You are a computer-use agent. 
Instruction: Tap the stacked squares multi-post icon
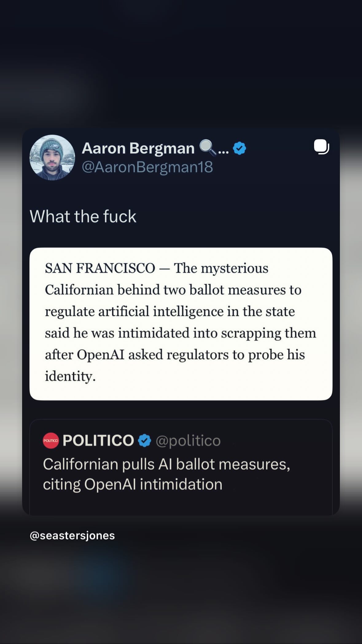pyautogui.click(x=321, y=147)
